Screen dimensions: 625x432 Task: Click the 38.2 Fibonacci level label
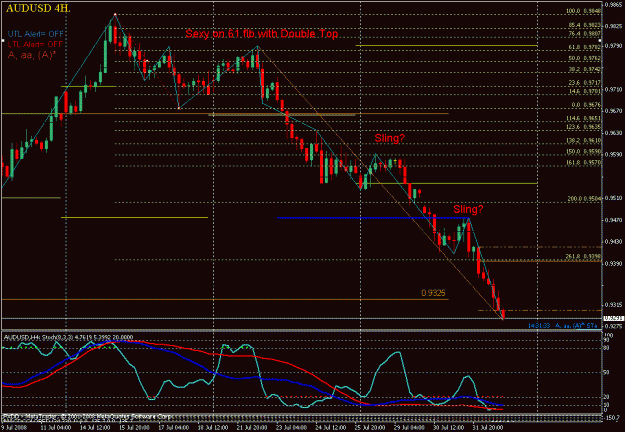coord(584,69)
